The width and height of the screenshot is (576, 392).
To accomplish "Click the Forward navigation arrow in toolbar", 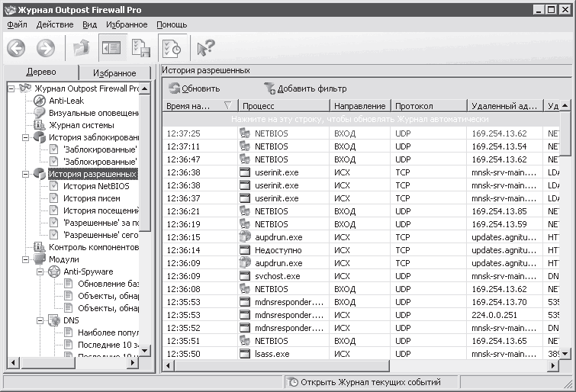I will coord(46,49).
